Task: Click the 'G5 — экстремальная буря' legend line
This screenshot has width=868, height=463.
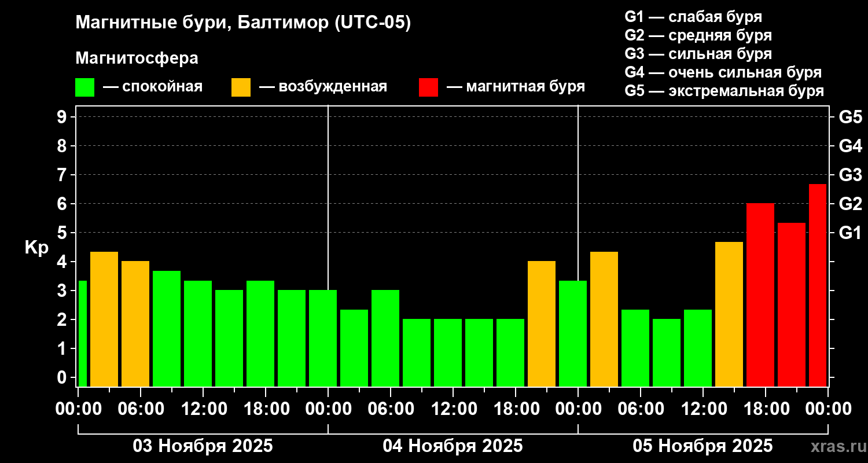Action: pos(724,91)
